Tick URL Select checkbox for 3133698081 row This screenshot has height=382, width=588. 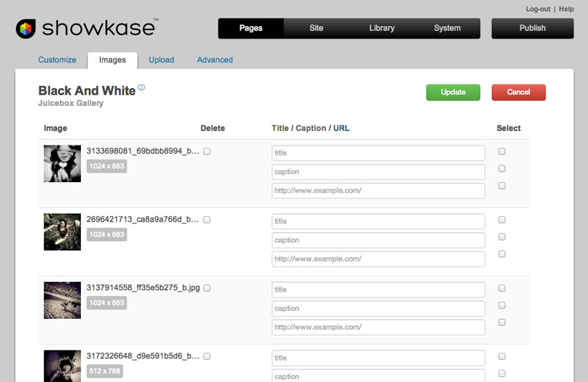502,186
